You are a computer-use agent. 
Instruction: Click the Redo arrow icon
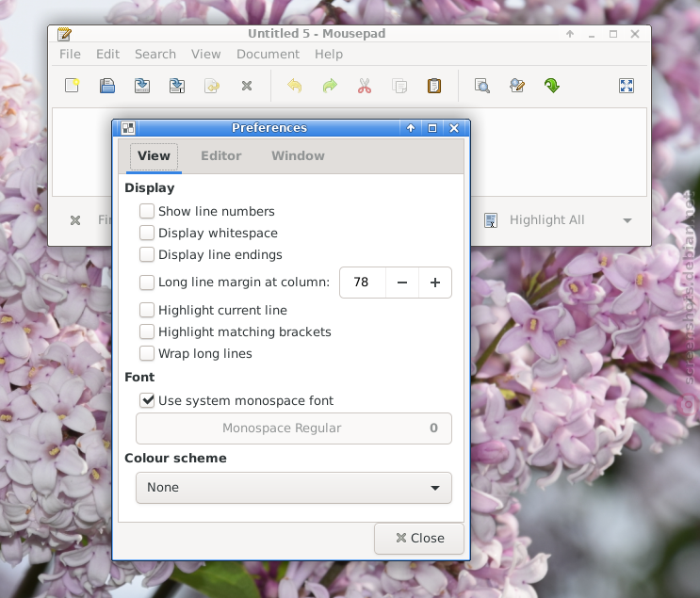click(x=330, y=86)
